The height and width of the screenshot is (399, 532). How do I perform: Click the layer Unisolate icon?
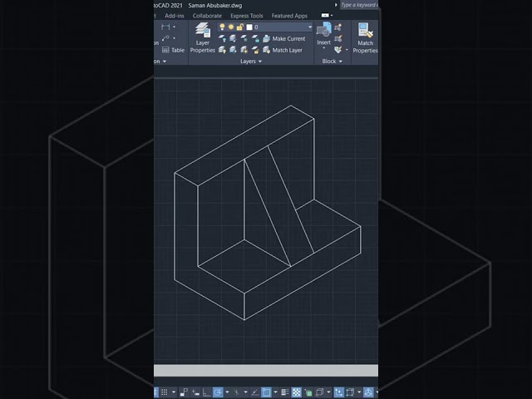pos(233,50)
